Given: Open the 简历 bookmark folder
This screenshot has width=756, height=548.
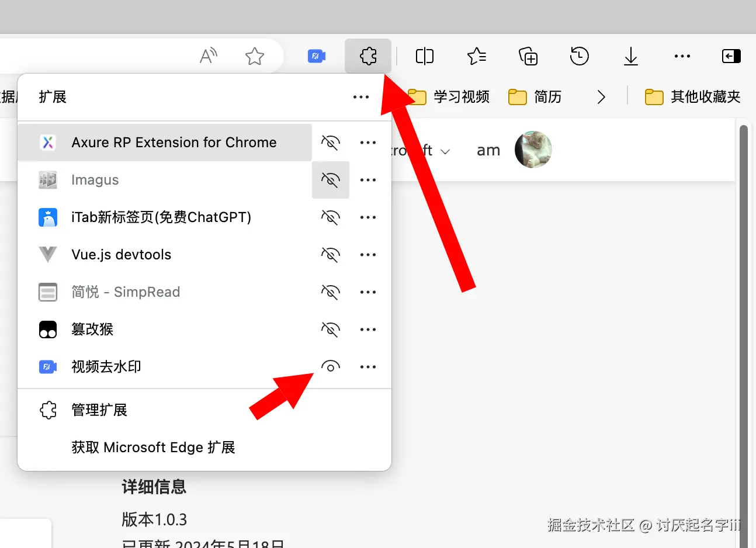Looking at the screenshot, I should click(535, 96).
